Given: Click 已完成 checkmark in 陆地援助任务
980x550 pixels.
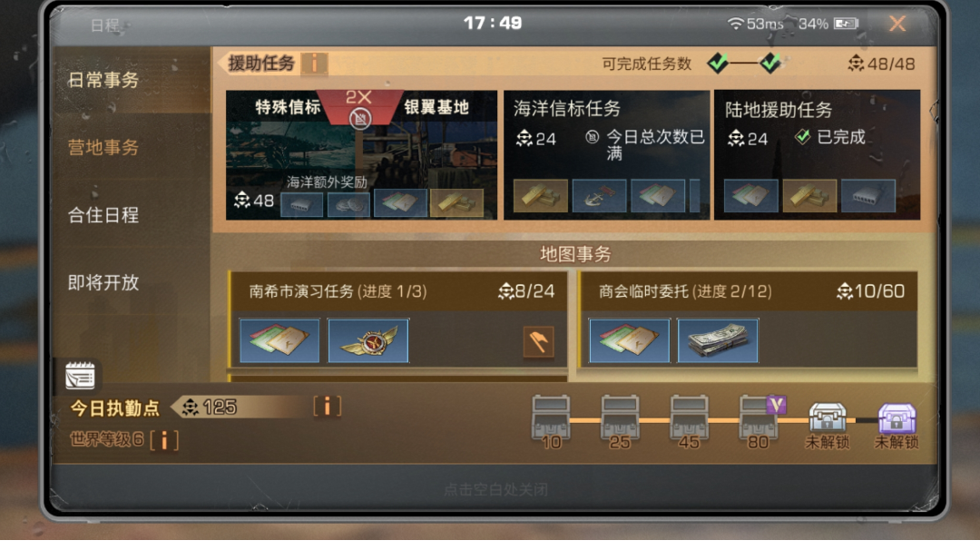Looking at the screenshot, I should click(x=802, y=136).
